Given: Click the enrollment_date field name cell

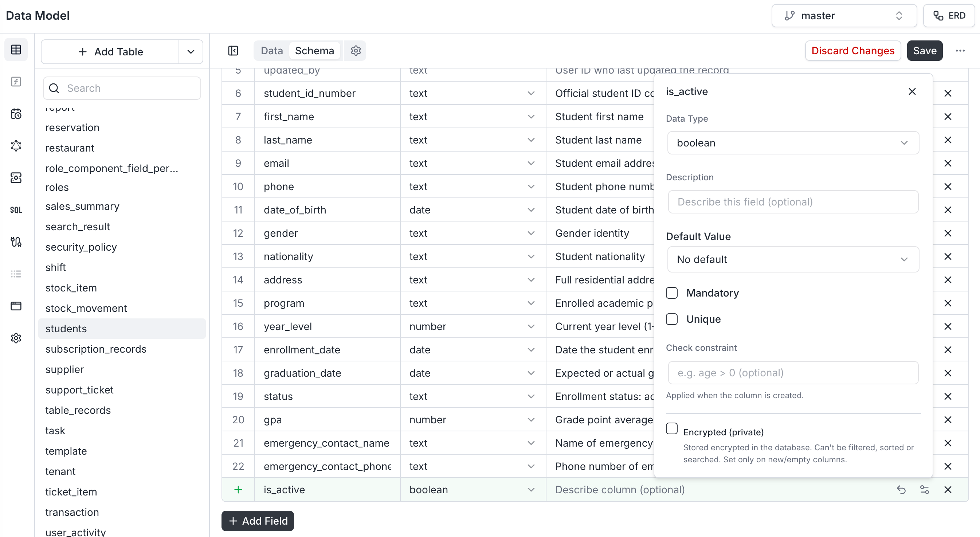Looking at the screenshot, I should (x=327, y=349).
